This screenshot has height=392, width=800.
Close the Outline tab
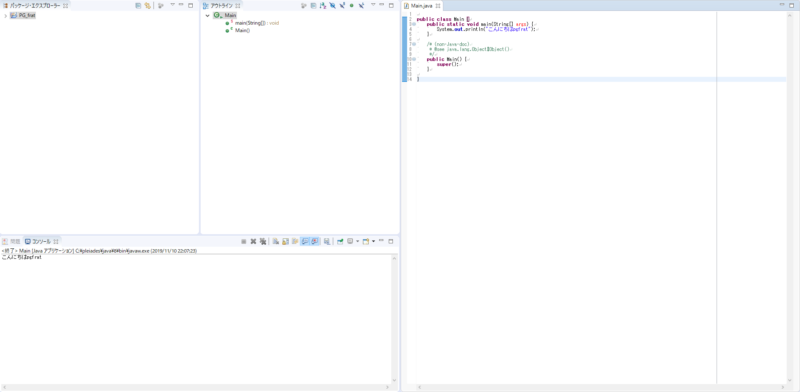(238, 6)
